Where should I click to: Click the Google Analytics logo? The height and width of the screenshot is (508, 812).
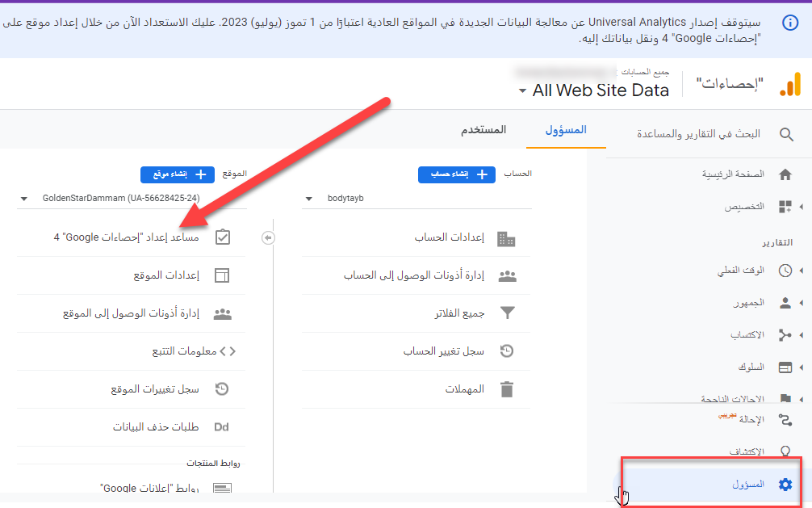pos(790,85)
